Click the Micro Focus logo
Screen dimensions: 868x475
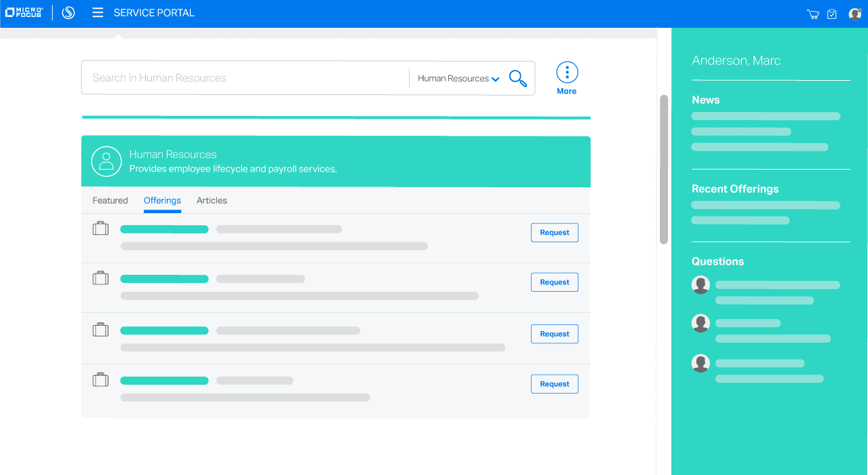(24, 12)
